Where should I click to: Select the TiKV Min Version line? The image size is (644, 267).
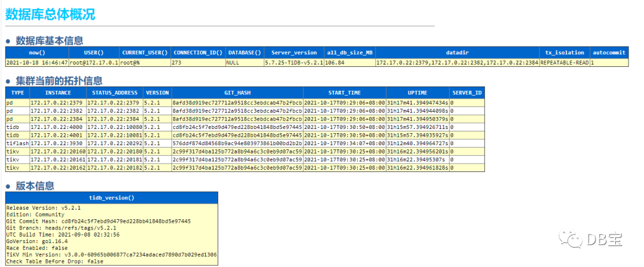point(112,254)
